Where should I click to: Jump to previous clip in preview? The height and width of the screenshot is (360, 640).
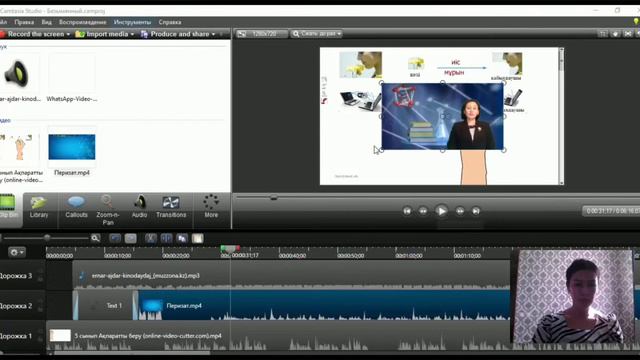tap(407, 211)
